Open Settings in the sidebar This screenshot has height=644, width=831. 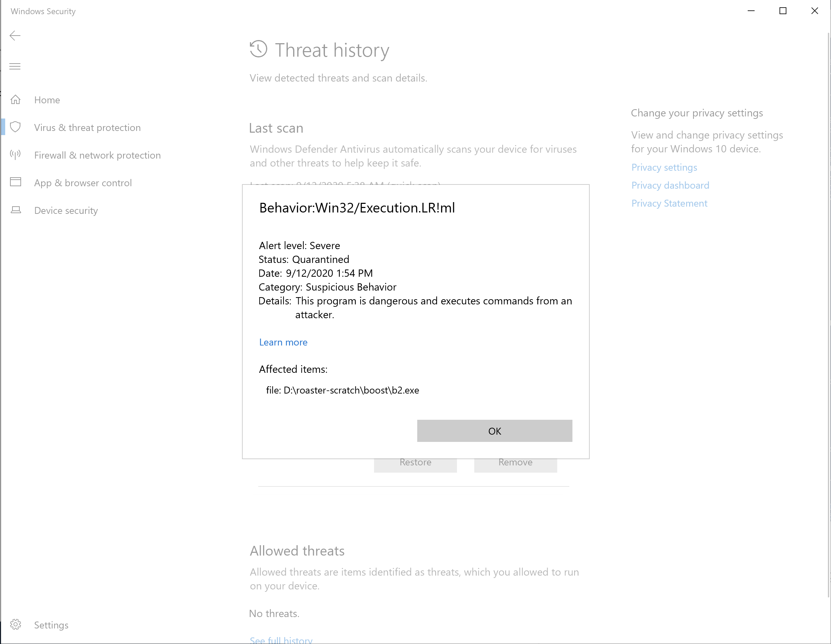click(x=52, y=625)
